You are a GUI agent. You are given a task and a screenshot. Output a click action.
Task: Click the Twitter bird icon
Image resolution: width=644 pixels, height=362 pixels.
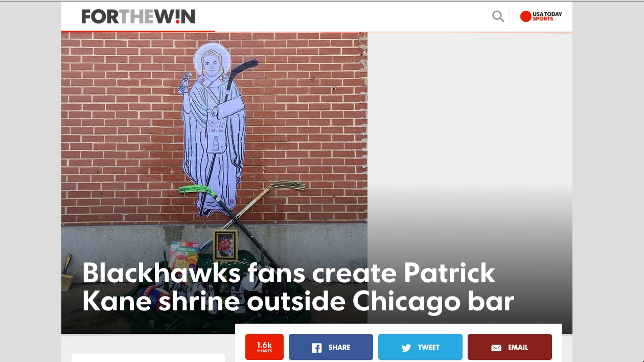406,348
